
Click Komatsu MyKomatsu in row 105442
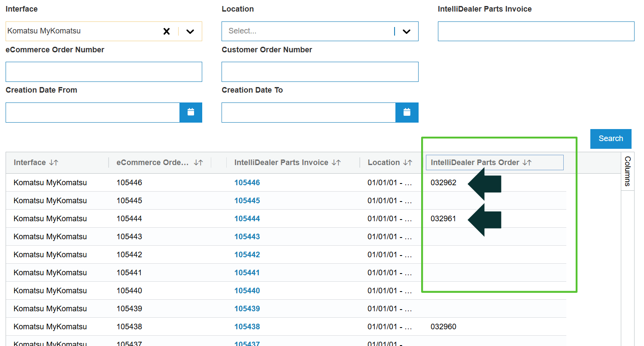tap(50, 255)
